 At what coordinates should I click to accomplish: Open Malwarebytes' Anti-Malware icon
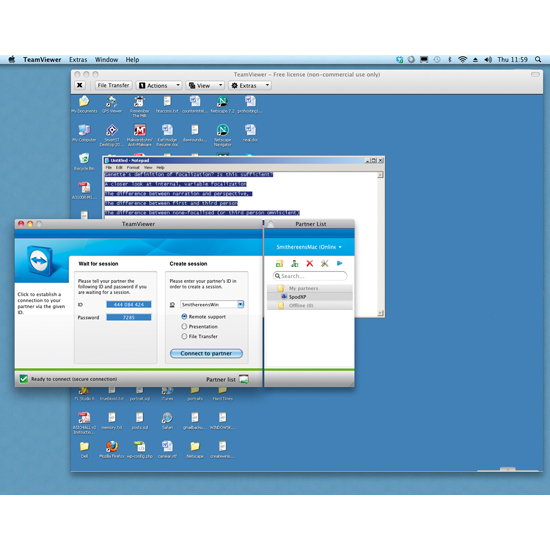[139, 135]
